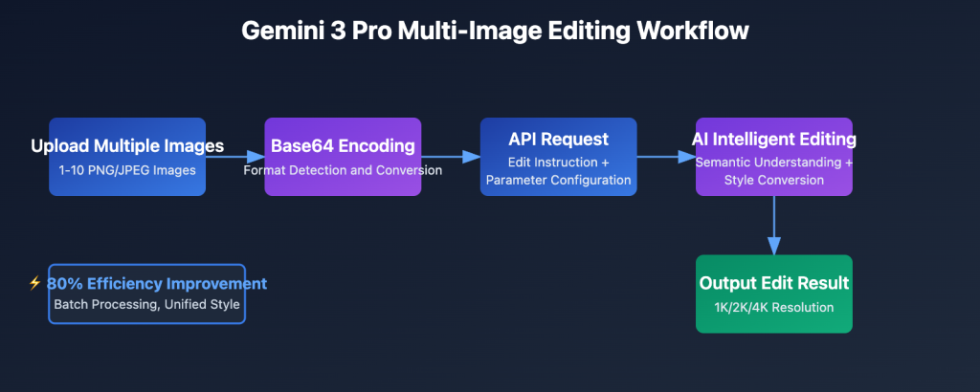Click the AI Intelligent Editing box

tap(773, 157)
